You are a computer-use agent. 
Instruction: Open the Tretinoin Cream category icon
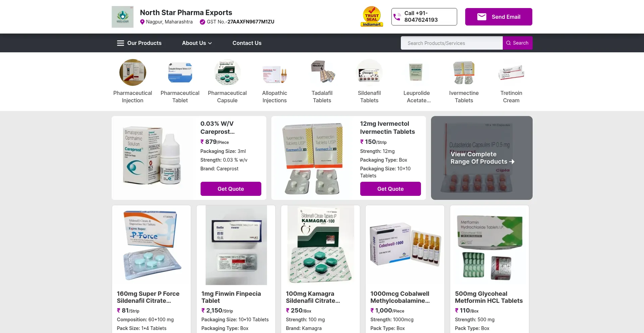point(511,72)
